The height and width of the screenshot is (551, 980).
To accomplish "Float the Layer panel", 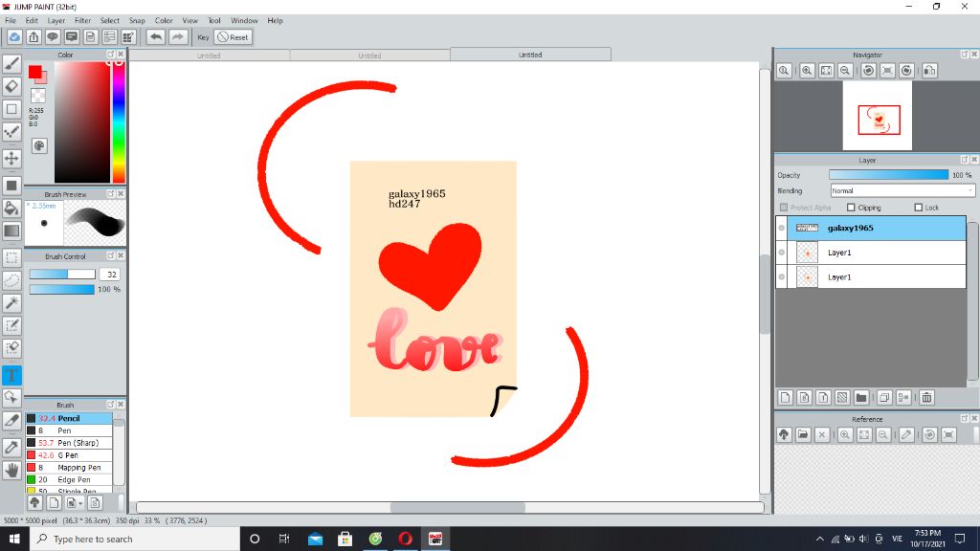I will [x=965, y=160].
